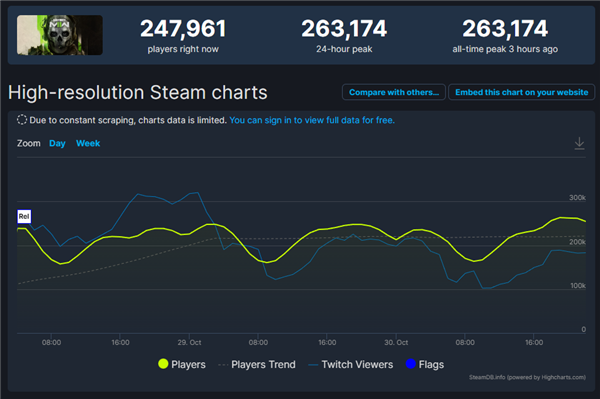The height and width of the screenshot is (399, 600).
Task: Open the SteamDB.info Highcharts credit link
Action: (x=527, y=378)
